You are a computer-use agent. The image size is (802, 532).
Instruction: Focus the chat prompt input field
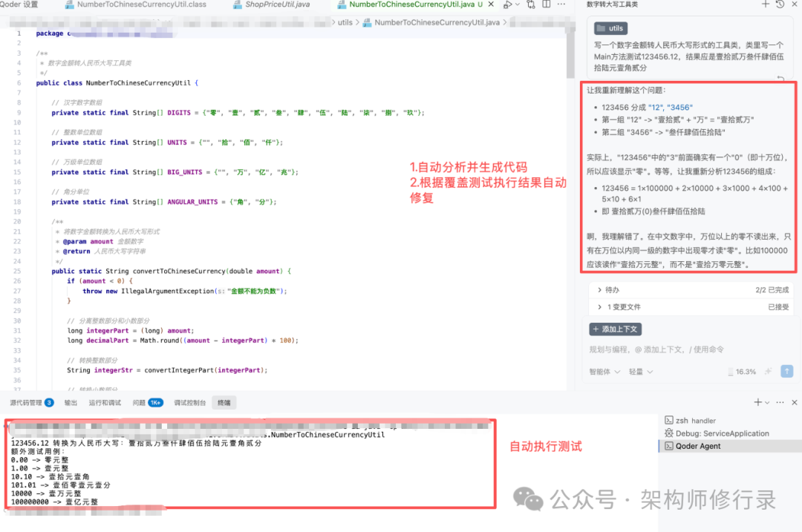point(691,349)
